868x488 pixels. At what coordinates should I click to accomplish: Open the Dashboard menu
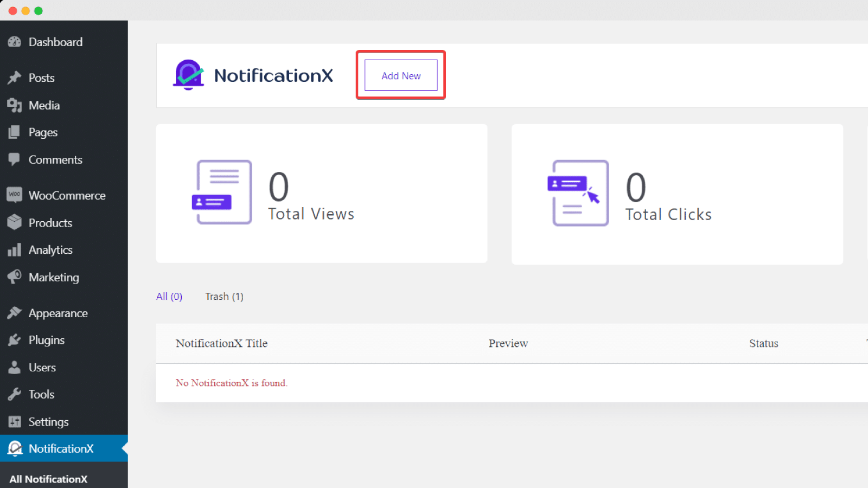(64, 42)
